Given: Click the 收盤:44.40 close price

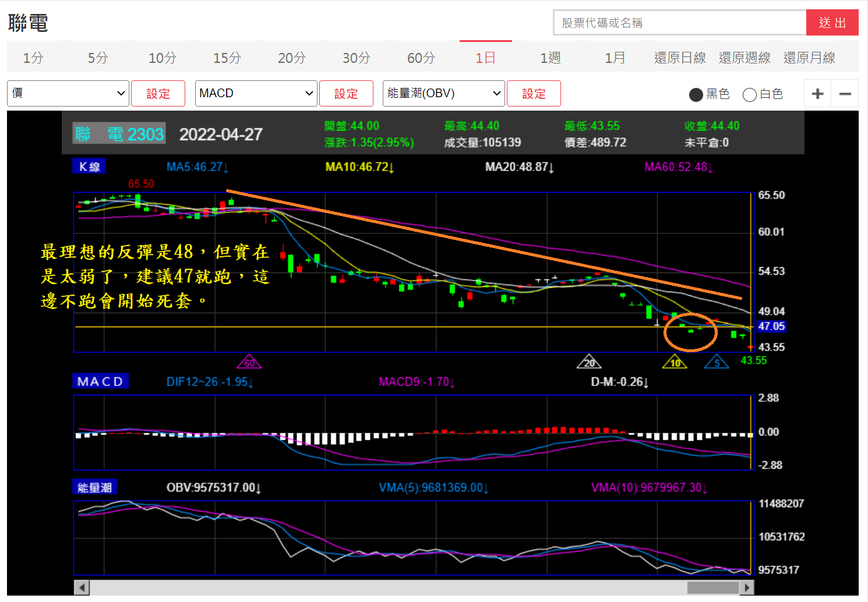Looking at the screenshot, I should click(712, 126).
